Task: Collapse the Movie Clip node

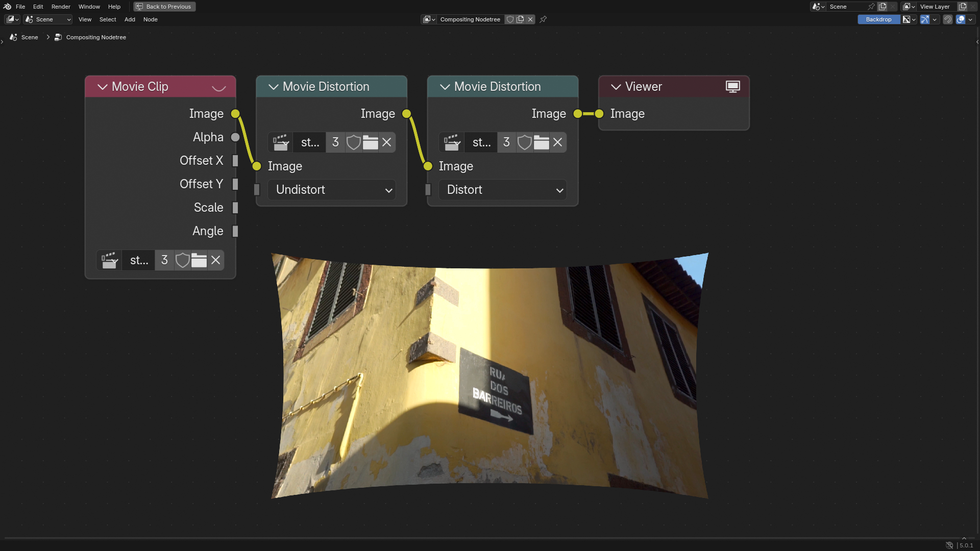Action: point(103,87)
